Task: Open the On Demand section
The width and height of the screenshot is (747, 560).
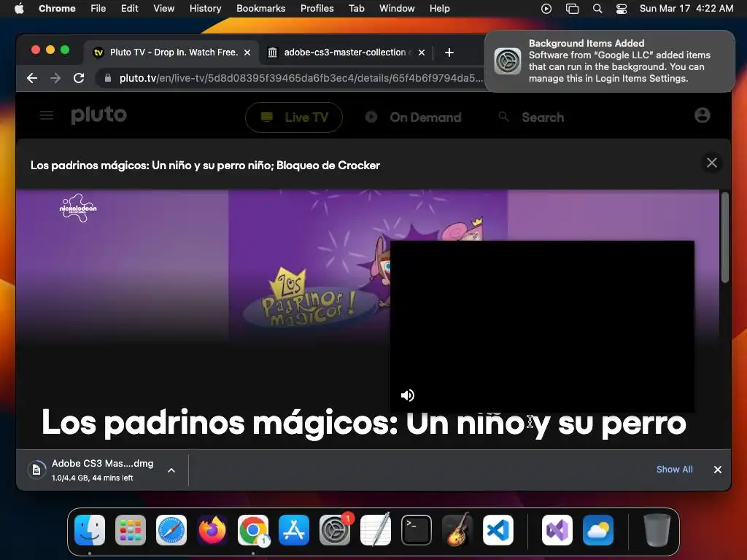Action: click(x=413, y=117)
